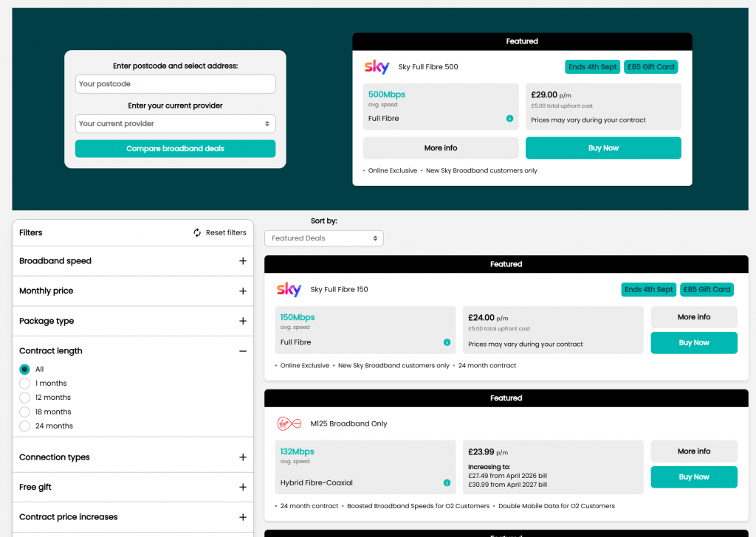Expand the Free gift filter
This screenshot has height=537, width=756.
tap(243, 487)
